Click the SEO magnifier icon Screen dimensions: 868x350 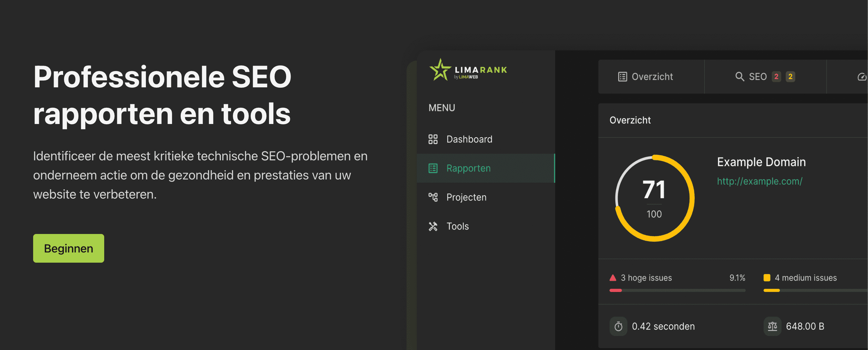[740, 77]
